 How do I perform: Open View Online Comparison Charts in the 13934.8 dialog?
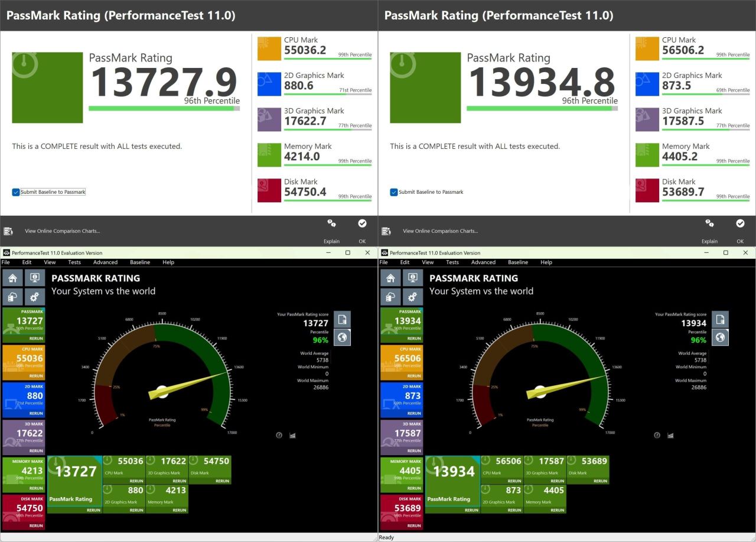(x=440, y=231)
